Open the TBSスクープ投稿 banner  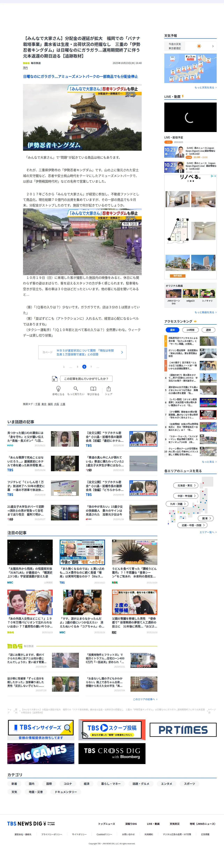(x=112, y=730)
